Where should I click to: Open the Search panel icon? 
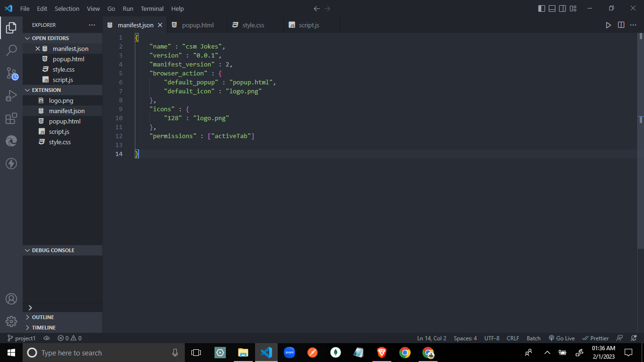coord(11,50)
